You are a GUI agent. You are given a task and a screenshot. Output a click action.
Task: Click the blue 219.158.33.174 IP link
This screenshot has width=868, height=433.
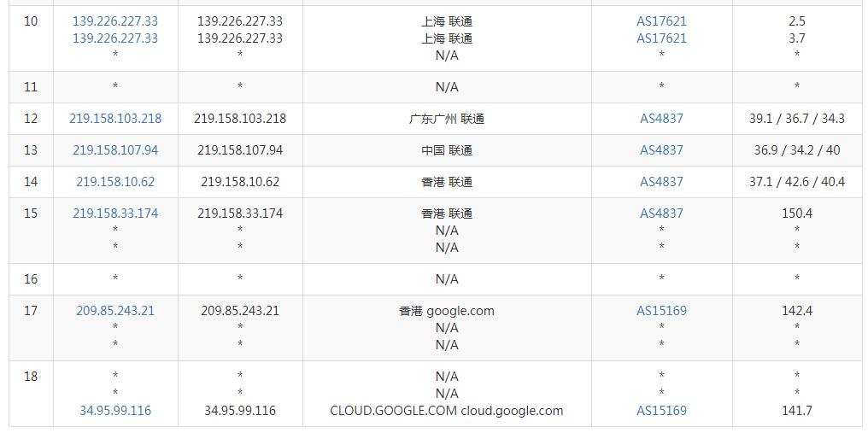coord(115,214)
